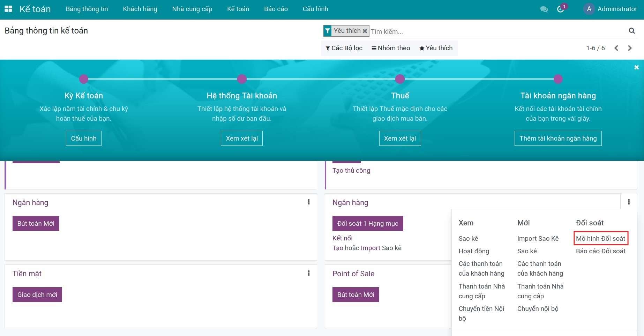The width and height of the screenshot is (644, 336).
Task: Click the search magnifier icon
Action: click(x=631, y=31)
